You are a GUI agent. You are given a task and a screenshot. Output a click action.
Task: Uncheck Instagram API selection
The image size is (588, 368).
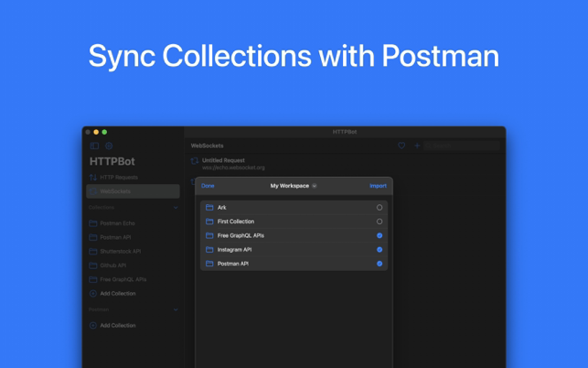tap(380, 250)
